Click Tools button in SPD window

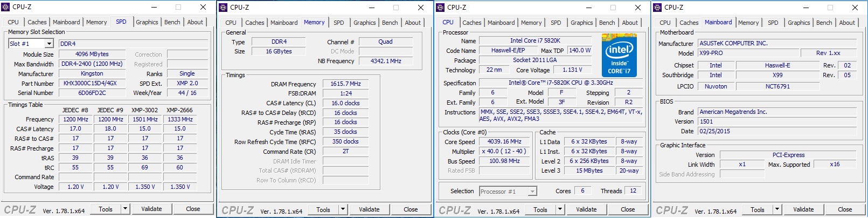(x=106, y=209)
